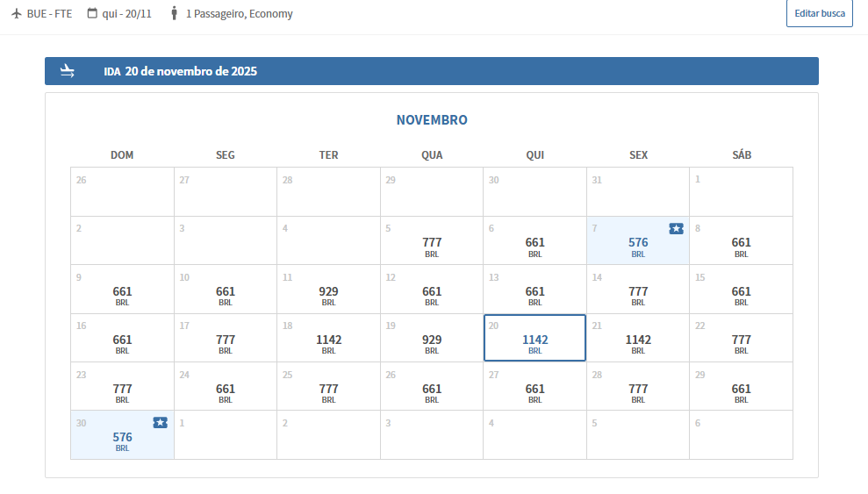The height and width of the screenshot is (494, 868).
Task: Choose November 21 fare at 1142 BRL
Action: click(x=638, y=338)
